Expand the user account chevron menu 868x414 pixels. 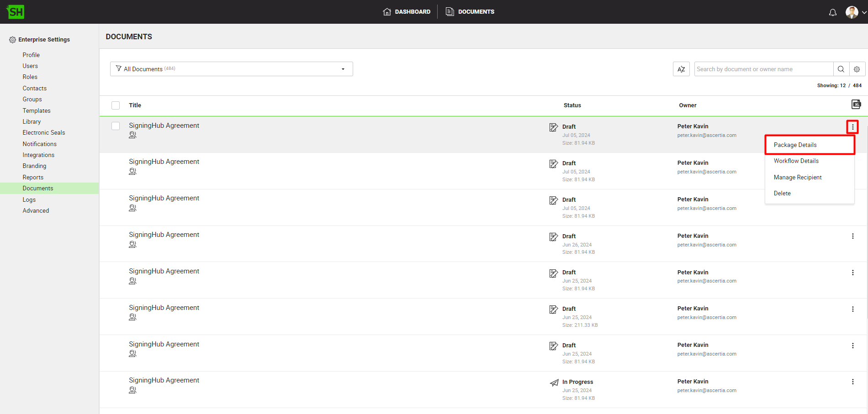[x=864, y=13]
